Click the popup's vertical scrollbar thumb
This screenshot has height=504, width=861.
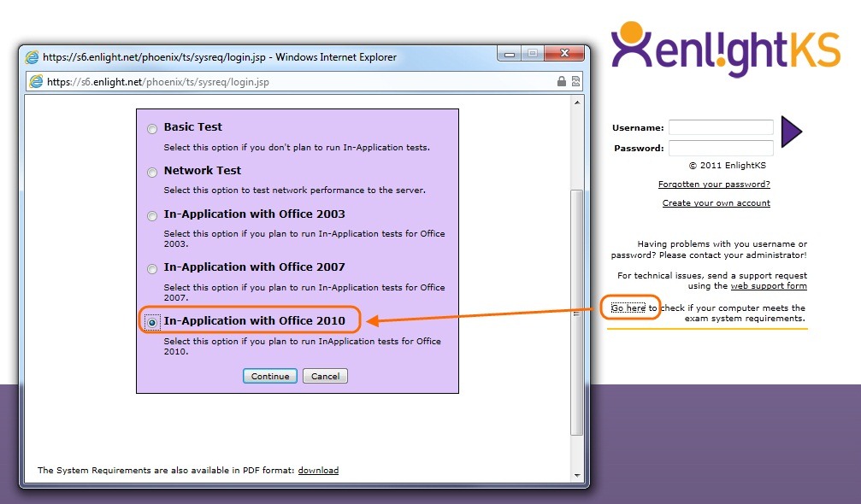577,312
